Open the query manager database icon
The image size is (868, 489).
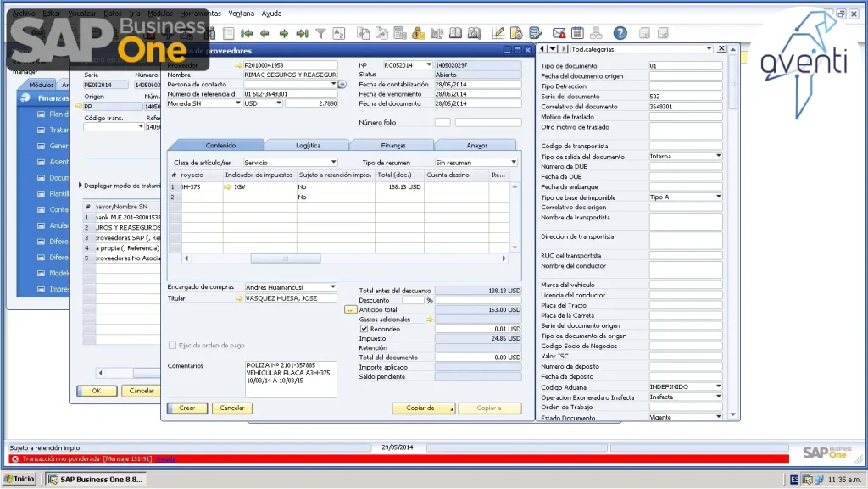tap(535, 34)
